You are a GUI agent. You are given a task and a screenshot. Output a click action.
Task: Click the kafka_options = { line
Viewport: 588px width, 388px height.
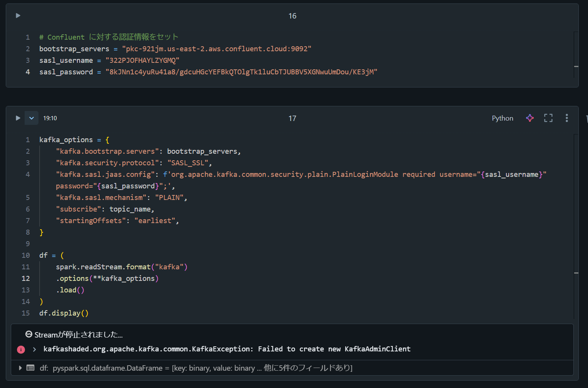point(74,140)
